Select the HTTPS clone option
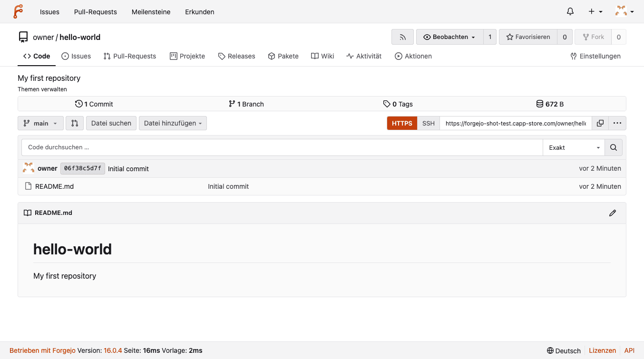This screenshot has height=359, width=644. (402, 123)
